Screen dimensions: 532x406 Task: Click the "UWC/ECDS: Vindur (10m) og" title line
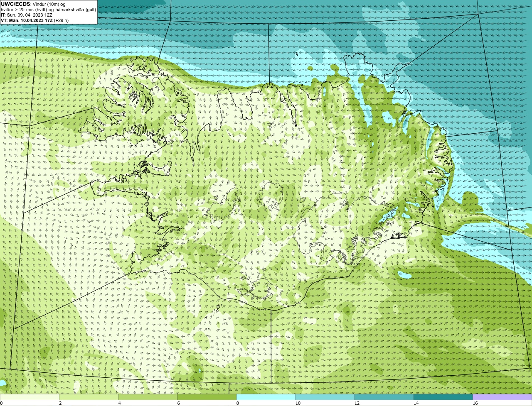pyautogui.click(x=33, y=4)
